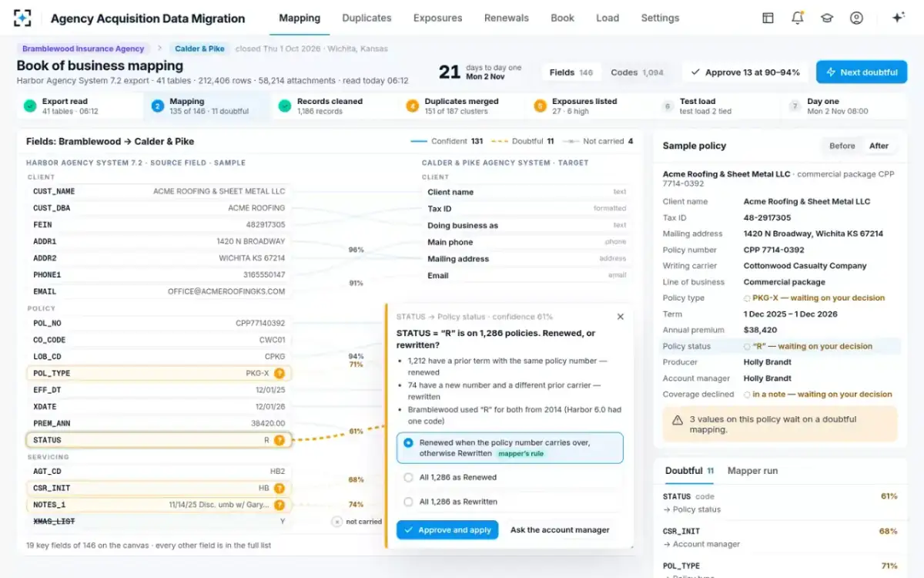
Task: Click pending circle next to PKG-X
Action: click(x=747, y=298)
